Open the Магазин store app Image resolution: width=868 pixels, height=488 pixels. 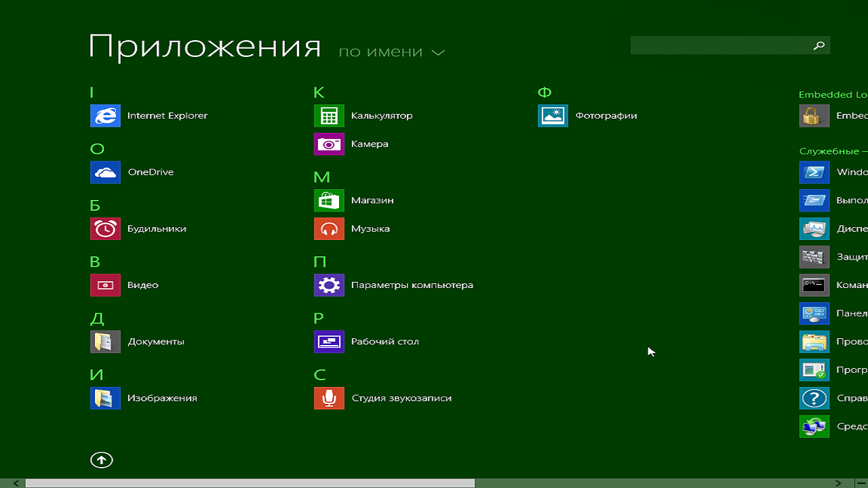tap(329, 201)
